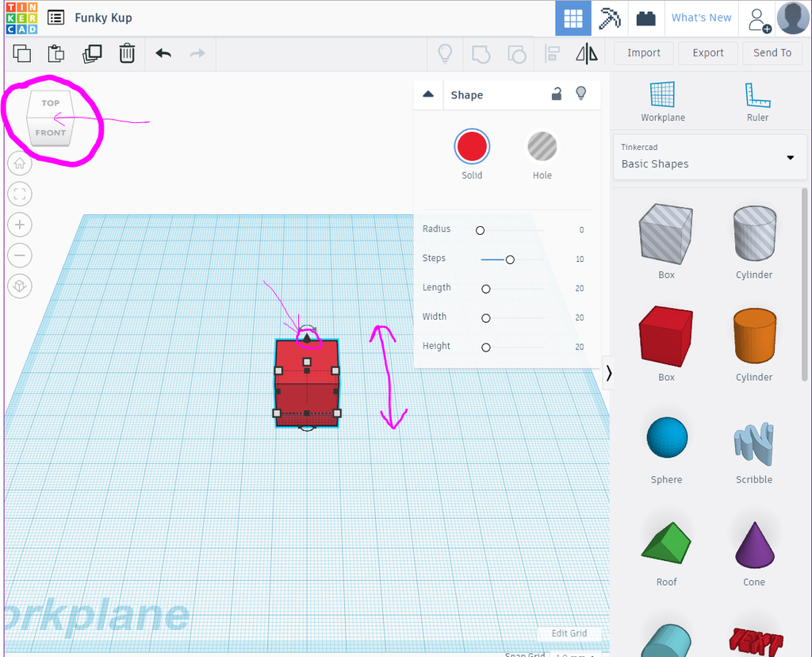
Task: Click the Paste clipboard icon
Action: coord(56,53)
